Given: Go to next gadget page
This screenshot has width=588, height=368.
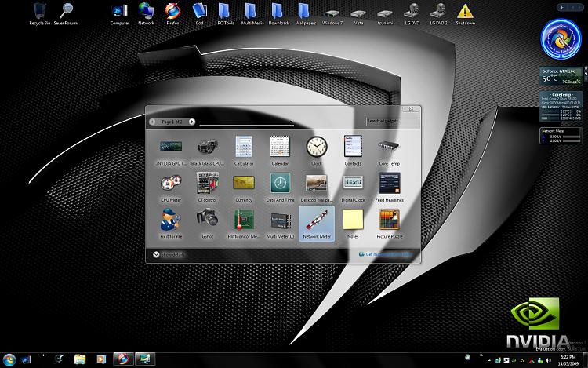Looking at the screenshot, I should tap(191, 122).
